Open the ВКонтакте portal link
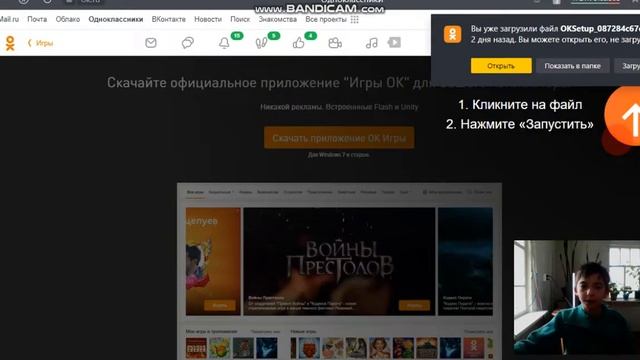Image resolution: width=640 pixels, height=360 pixels. point(169,19)
